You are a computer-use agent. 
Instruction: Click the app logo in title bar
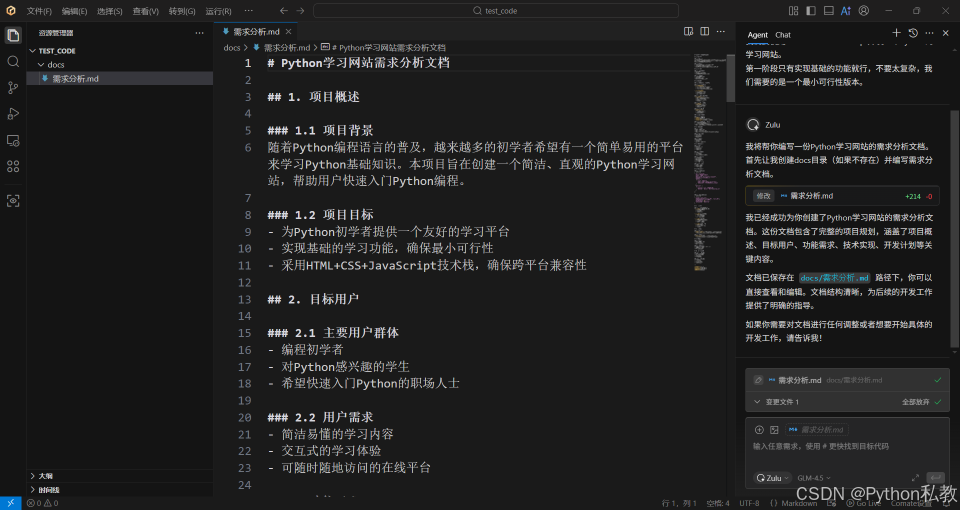(10, 10)
